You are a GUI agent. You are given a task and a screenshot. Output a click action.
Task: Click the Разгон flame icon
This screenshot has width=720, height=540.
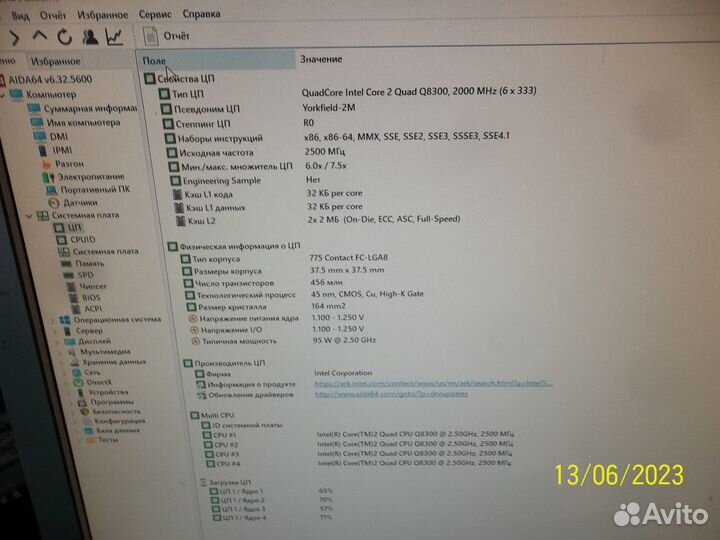click(x=45, y=163)
